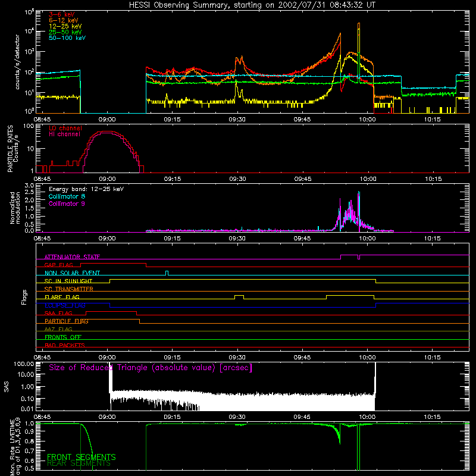Click the 'Normalized modulation' axis label

click(x=15, y=208)
